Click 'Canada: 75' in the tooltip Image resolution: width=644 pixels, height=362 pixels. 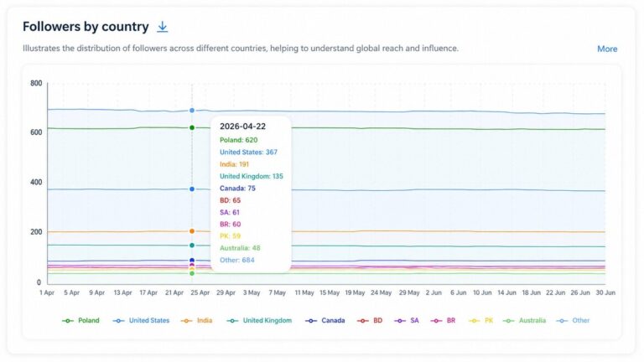237,189
